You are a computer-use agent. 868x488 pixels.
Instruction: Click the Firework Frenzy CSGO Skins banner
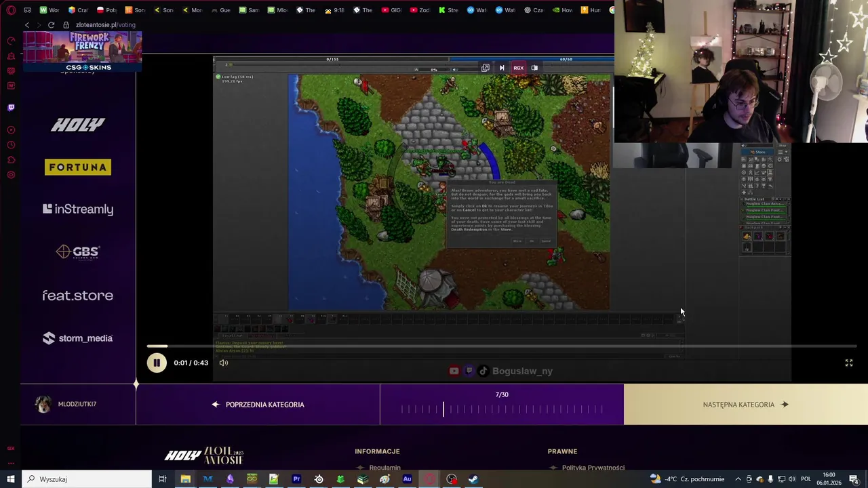pyautogui.click(x=82, y=52)
